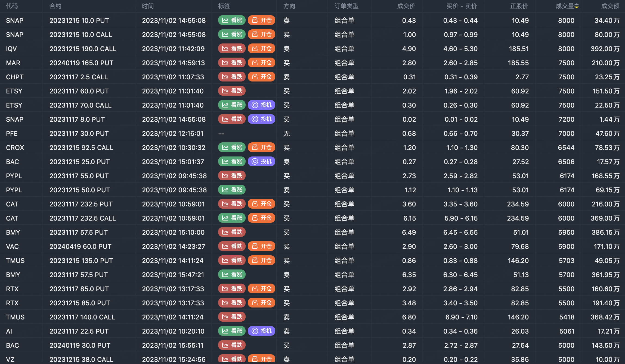The height and width of the screenshot is (364, 625).
Task: Click the 正股价 column header
Action: click(x=519, y=6)
